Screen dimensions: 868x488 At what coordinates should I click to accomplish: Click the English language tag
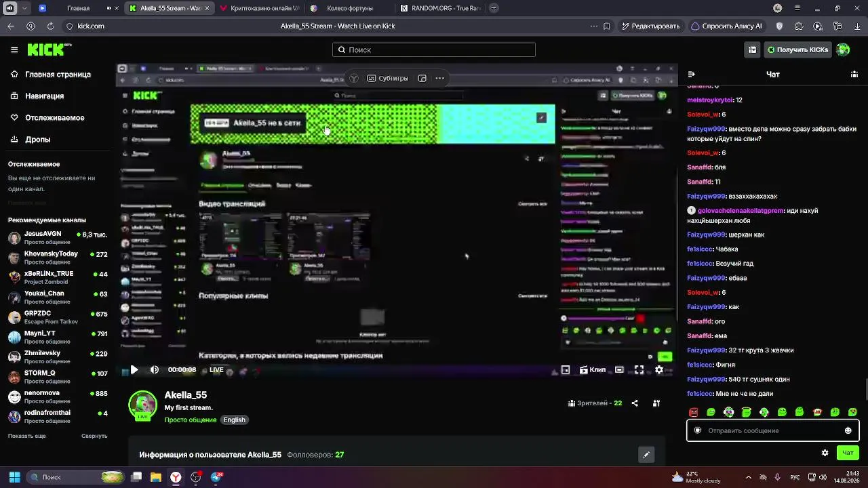pos(234,420)
